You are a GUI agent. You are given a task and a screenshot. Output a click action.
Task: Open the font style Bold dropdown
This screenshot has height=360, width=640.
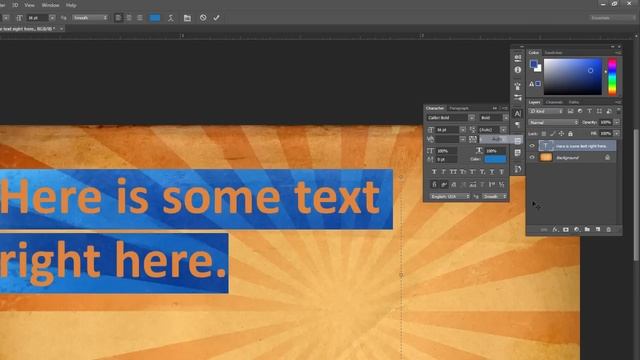[505, 118]
